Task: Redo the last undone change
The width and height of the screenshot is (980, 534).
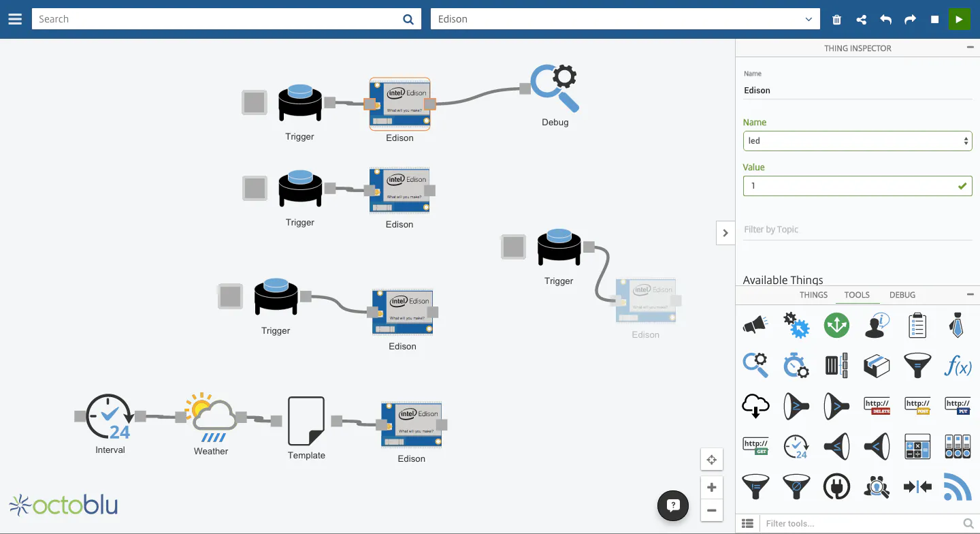Action: [910, 20]
